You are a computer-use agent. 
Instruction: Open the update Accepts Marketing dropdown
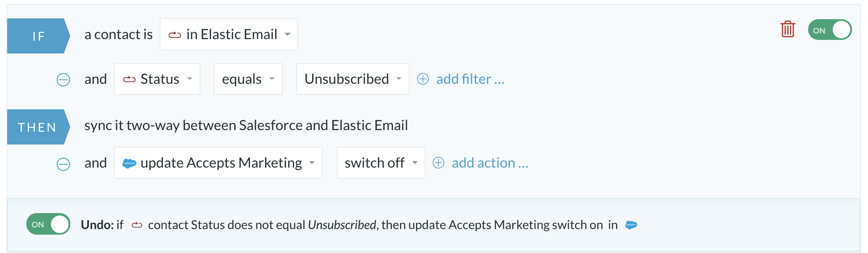[218, 163]
